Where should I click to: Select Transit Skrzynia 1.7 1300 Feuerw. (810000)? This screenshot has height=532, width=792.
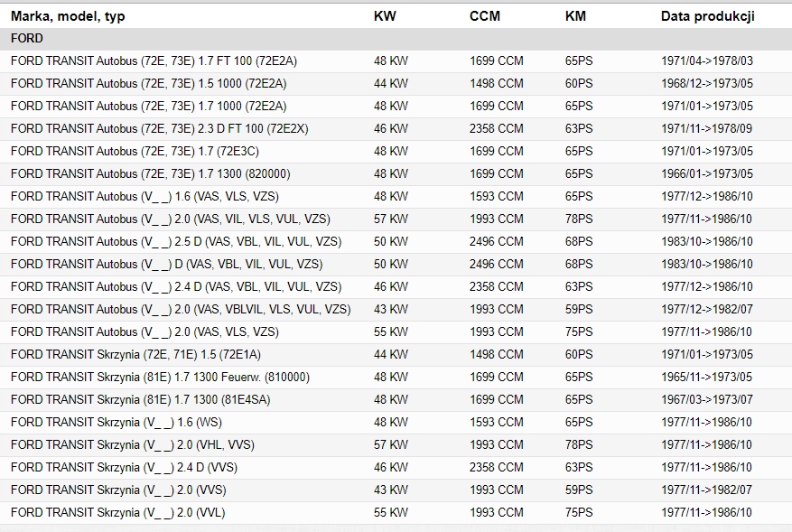click(x=160, y=378)
